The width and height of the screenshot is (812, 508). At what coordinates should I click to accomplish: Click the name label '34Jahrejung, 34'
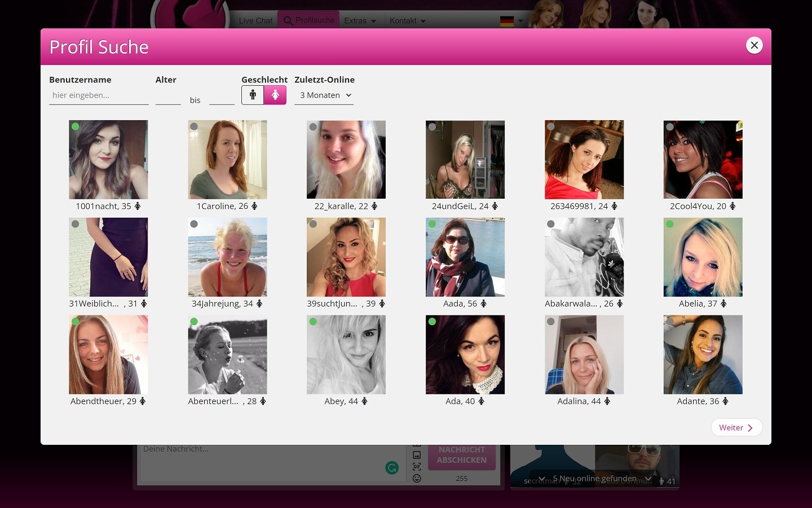pyautogui.click(x=222, y=304)
